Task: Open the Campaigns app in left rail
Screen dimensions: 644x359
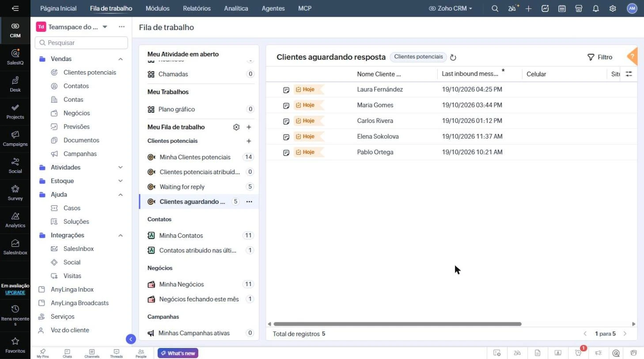Action: pyautogui.click(x=15, y=138)
